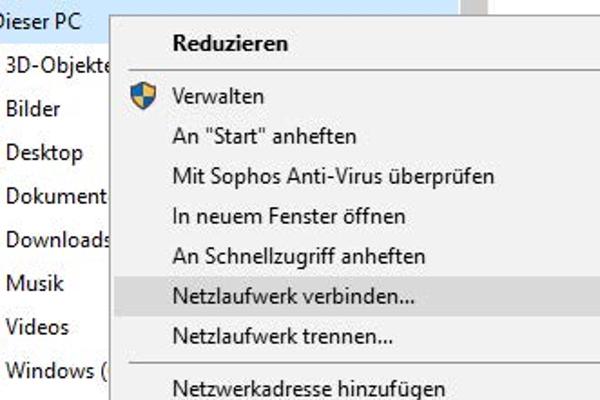Select Netzlaufwerk trennen... option

[282, 336]
